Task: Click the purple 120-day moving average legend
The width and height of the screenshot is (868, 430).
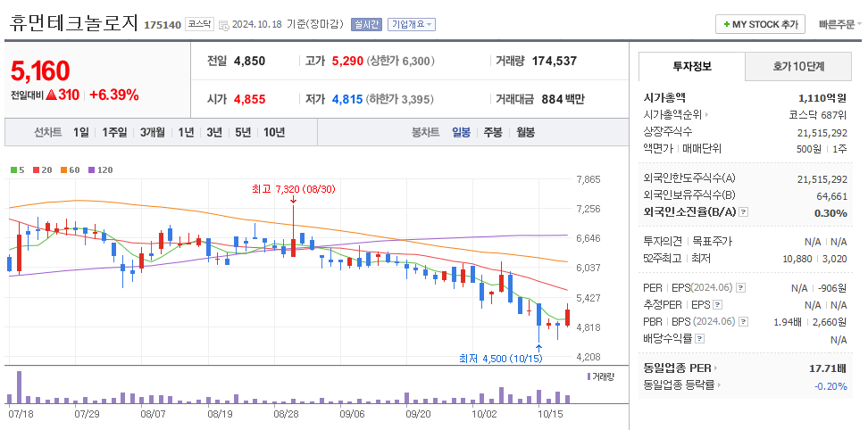Action: point(100,170)
